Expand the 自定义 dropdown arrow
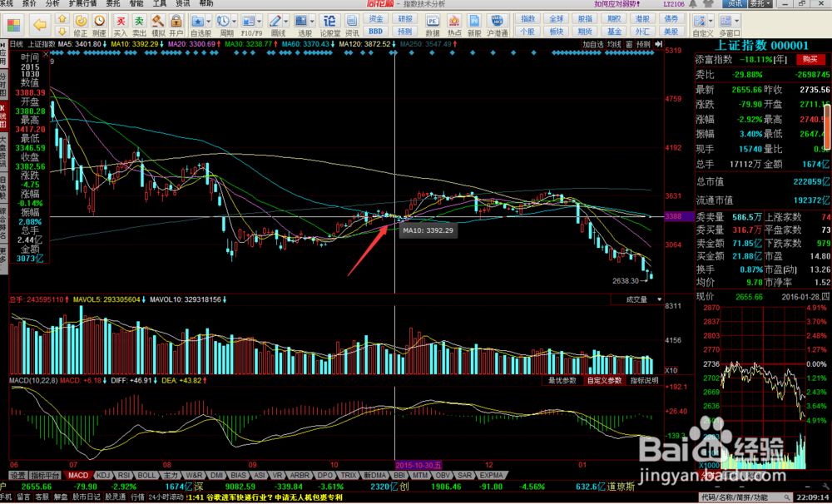 [x=711, y=22]
